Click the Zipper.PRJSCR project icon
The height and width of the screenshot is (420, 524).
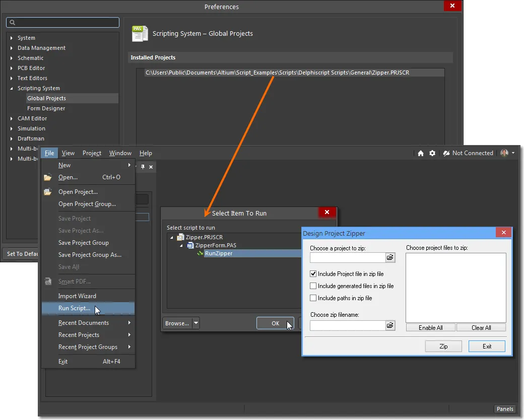coord(180,237)
